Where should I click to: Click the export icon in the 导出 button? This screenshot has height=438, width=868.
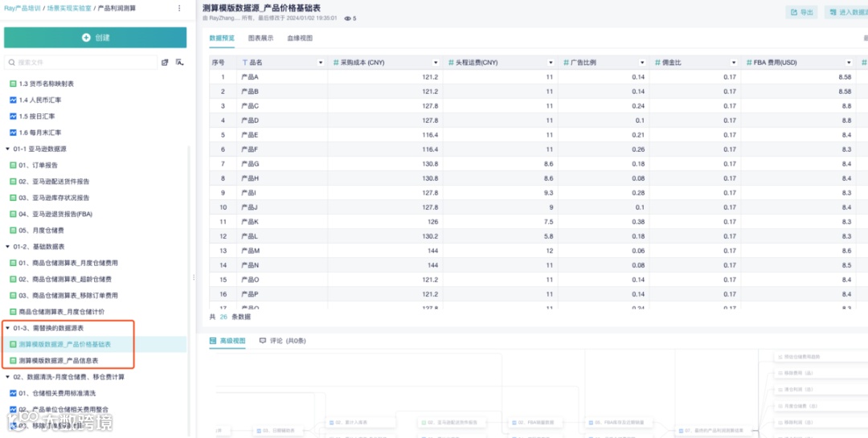pos(794,12)
